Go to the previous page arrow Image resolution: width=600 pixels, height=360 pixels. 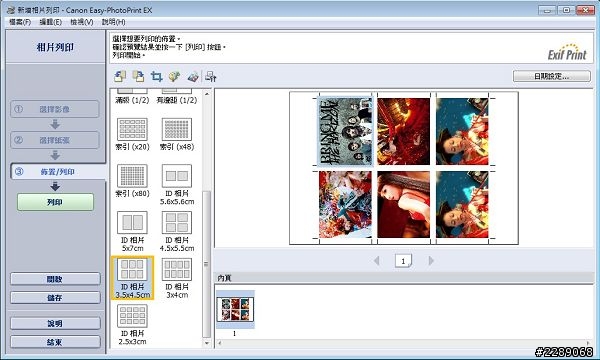[x=377, y=261]
